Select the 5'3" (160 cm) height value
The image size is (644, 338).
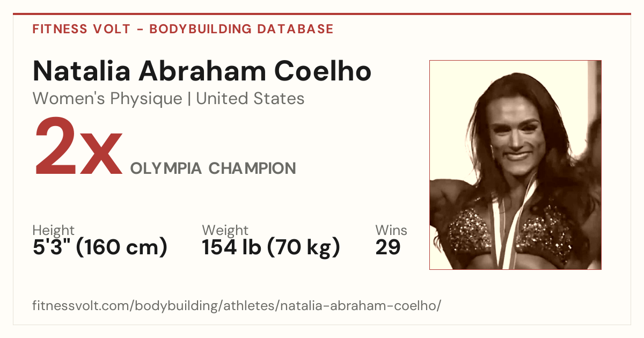(100, 247)
